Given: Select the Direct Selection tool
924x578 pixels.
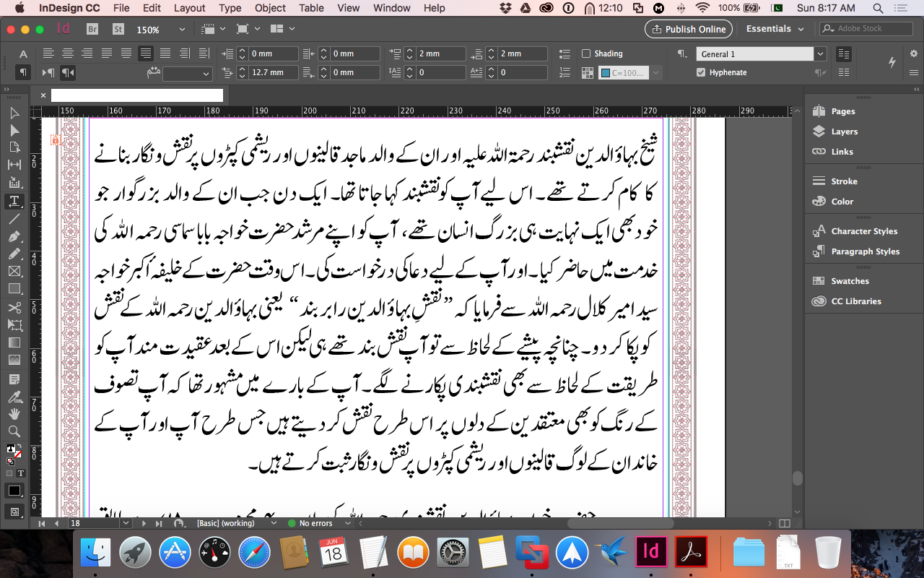Looking at the screenshot, I should (x=14, y=130).
